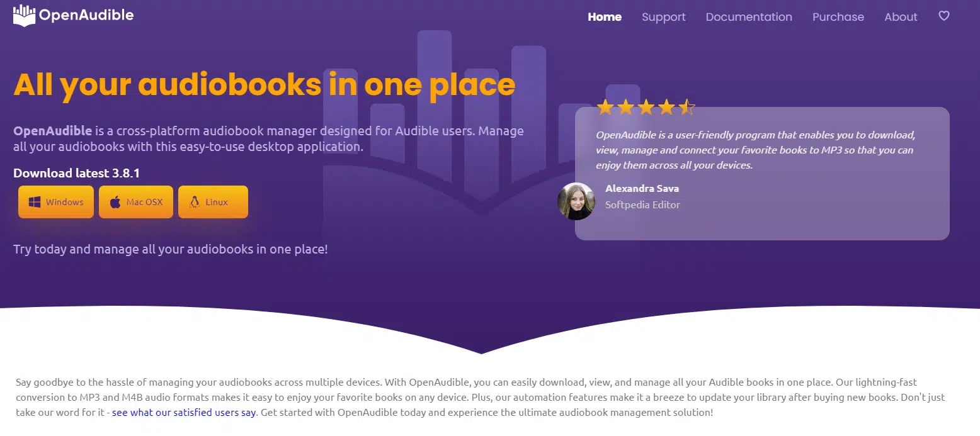Follow the 'see what our satisfied users say' link
Screen dimensions: 980x436
click(184, 413)
